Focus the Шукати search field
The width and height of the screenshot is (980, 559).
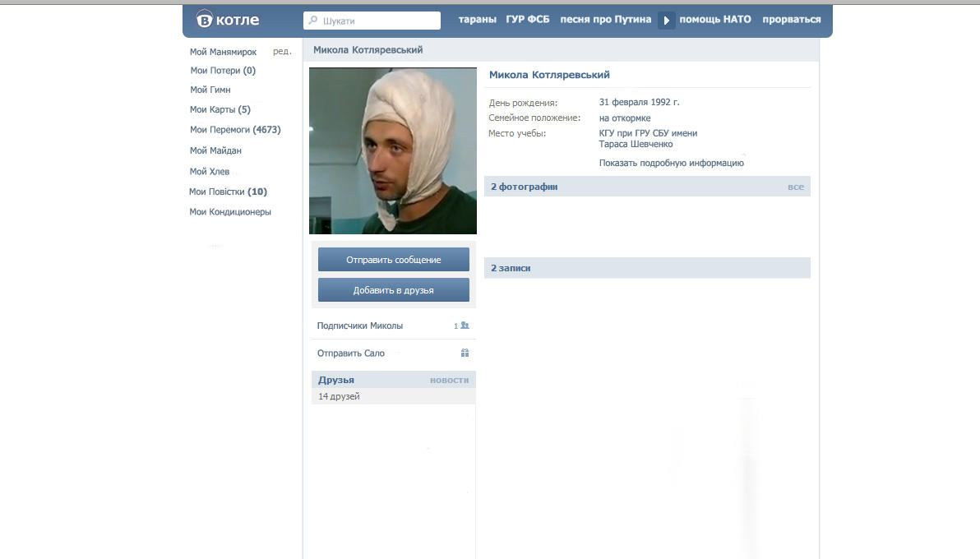tap(372, 21)
